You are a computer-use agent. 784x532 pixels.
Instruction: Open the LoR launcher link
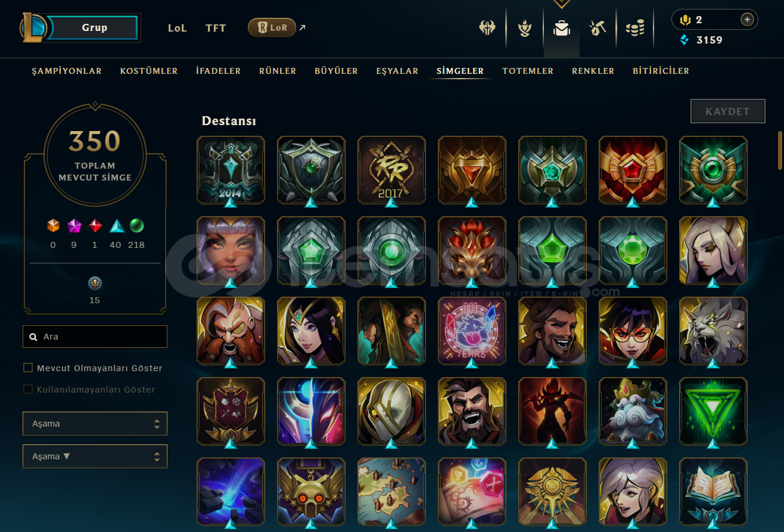pos(272,27)
